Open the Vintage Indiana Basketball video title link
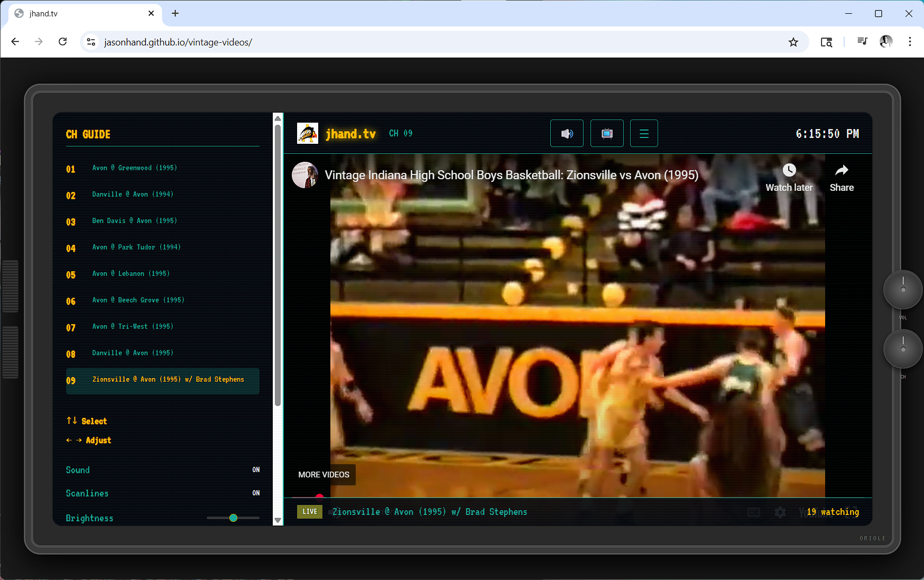The image size is (924, 580). coord(511,175)
